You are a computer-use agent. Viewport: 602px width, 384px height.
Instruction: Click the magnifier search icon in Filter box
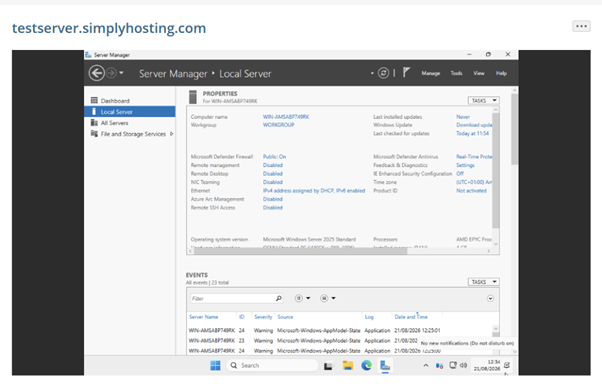279,298
